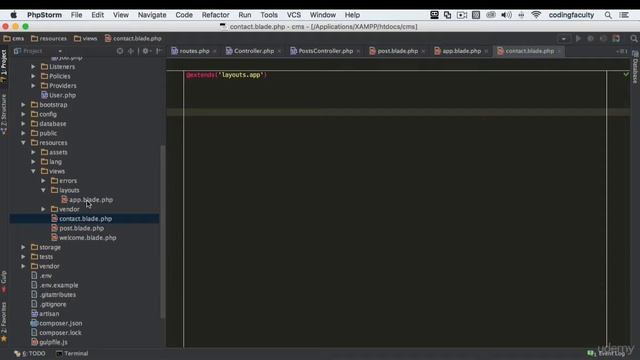This screenshot has height=360, width=640.
Task: Click cms breadcrumb in navigation bar
Action: [x=14, y=38]
